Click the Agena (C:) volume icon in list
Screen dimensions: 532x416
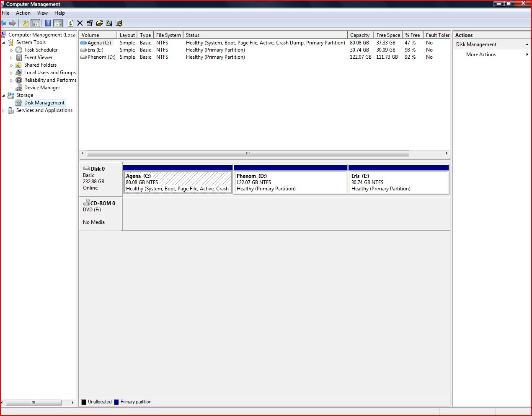[x=83, y=43]
